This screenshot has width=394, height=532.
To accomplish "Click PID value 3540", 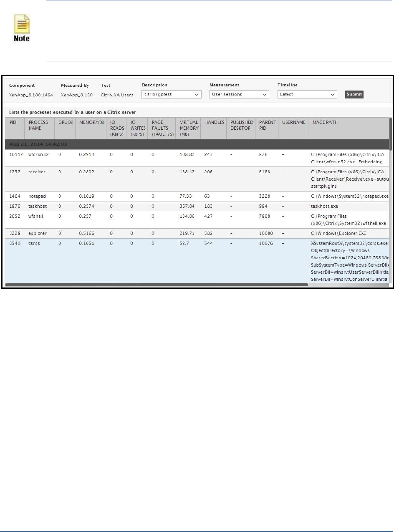I will pyautogui.click(x=14, y=243).
